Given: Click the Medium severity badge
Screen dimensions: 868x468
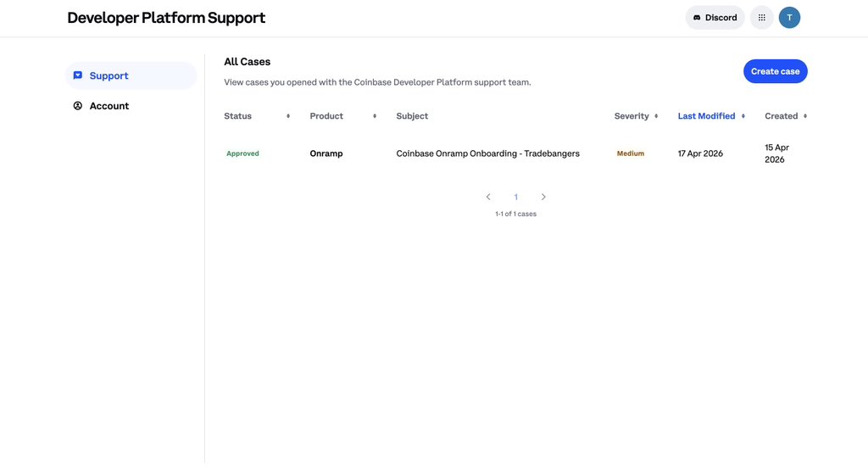Looking at the screenshot, I should tap(631, 153).
